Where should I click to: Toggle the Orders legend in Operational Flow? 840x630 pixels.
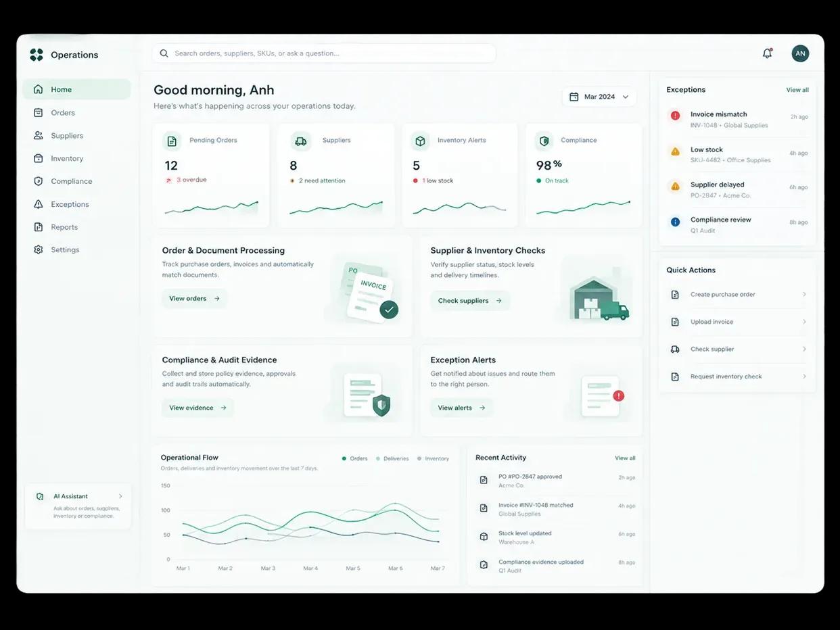click(355, 458)
